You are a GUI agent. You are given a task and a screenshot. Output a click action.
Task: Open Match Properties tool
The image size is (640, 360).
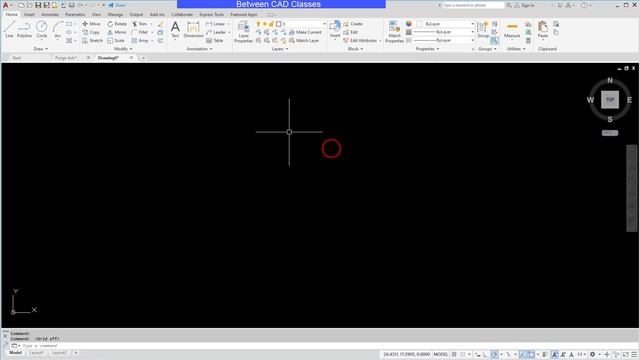394,32
